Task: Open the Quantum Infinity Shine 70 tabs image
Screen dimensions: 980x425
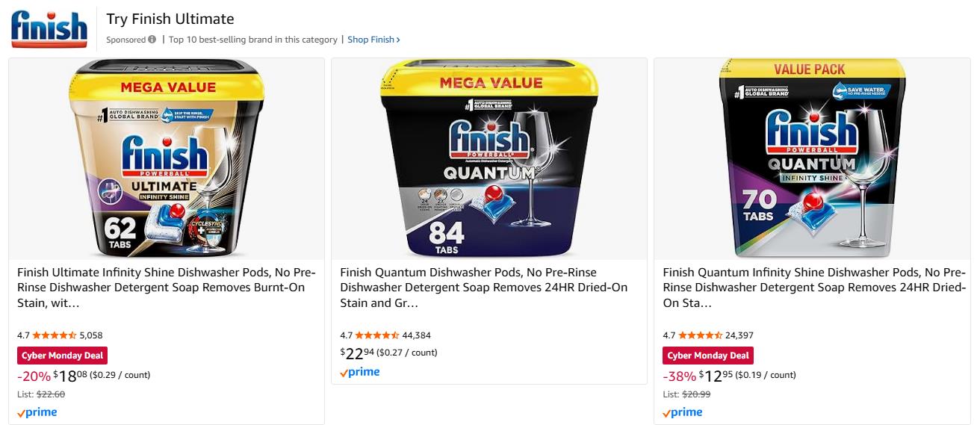Action: click(x=812, y=159)
